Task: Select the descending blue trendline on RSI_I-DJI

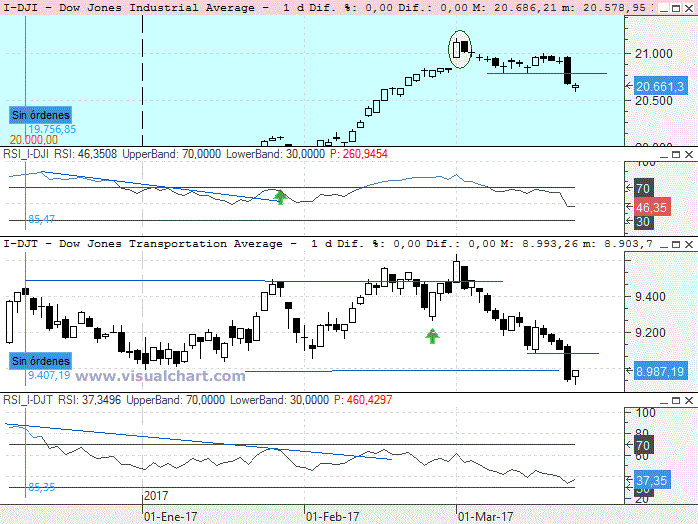Action: 161,187
